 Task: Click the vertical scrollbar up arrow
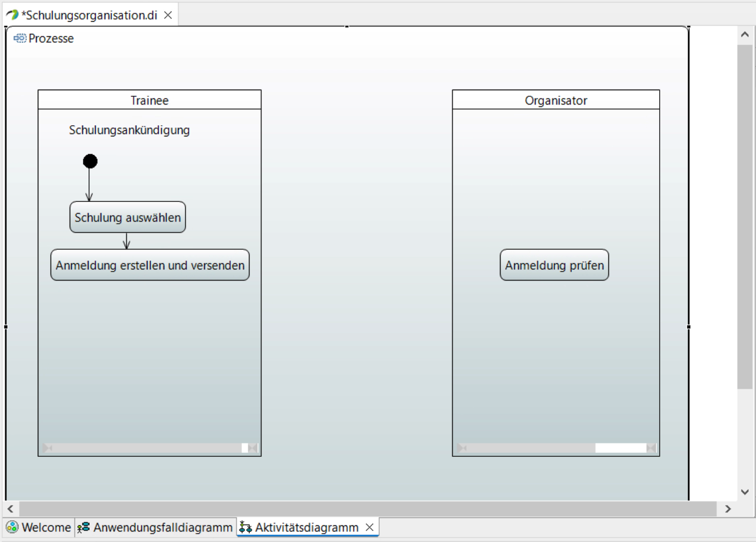(745, 35)
